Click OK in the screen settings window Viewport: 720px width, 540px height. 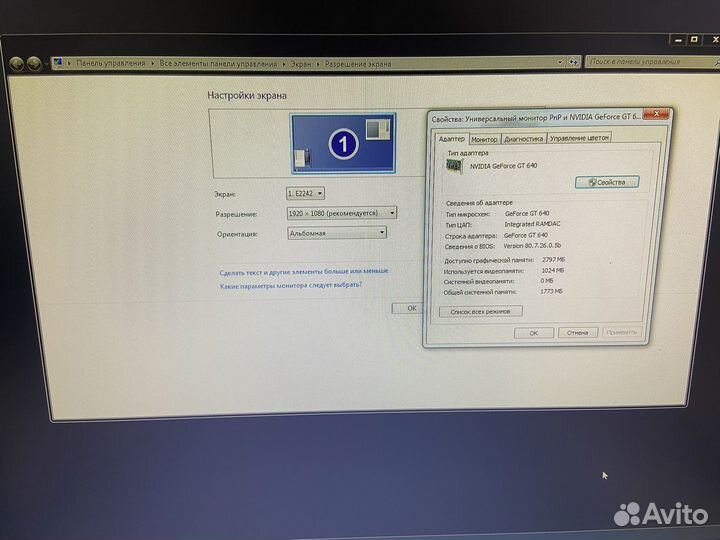[x=410, y=308]
